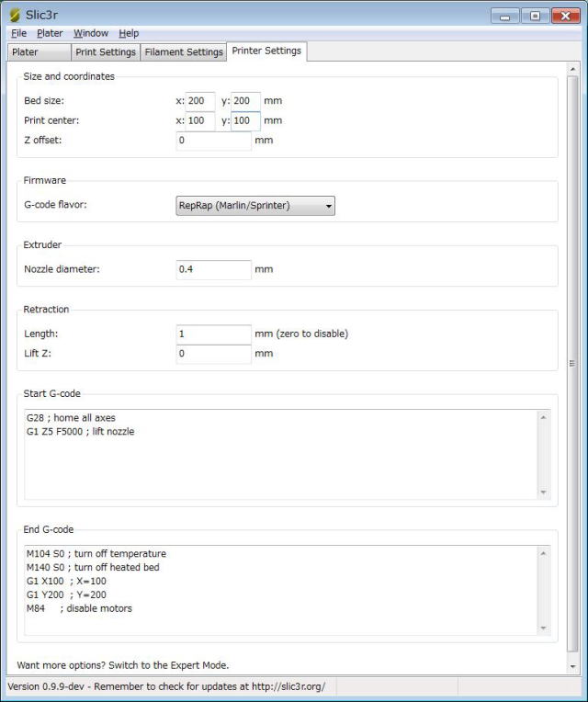The image size is (588, 702).
Task: Click the Bed size x field
Action: (200, 101)
